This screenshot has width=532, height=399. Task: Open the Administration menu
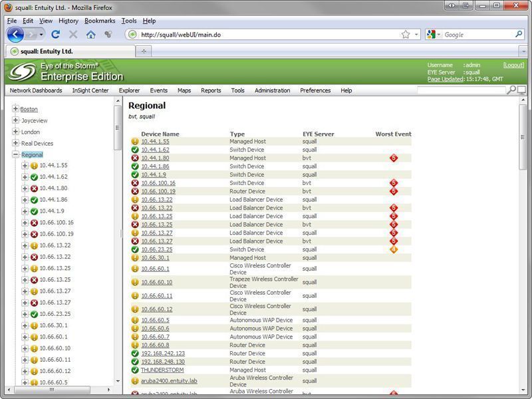tap(272, 90)
